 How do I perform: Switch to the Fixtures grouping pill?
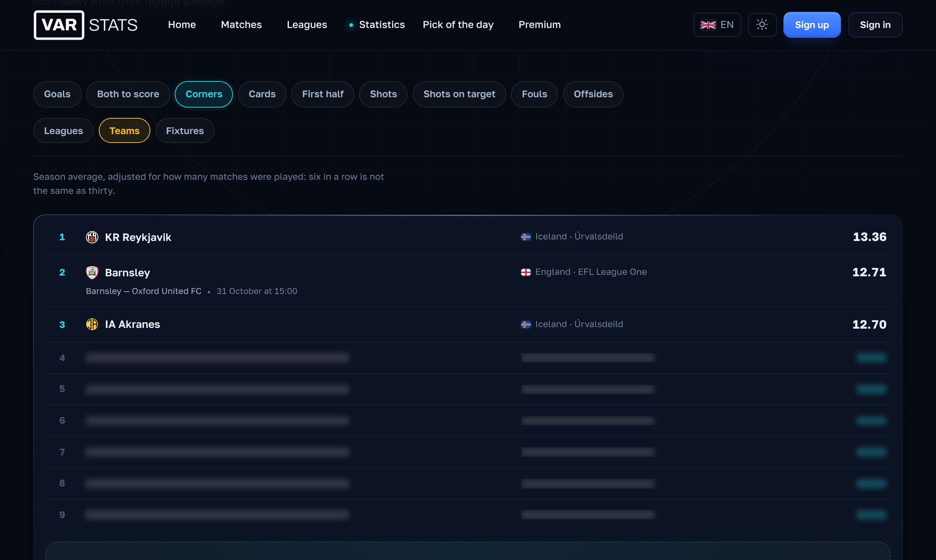click(x=185, y=130)
